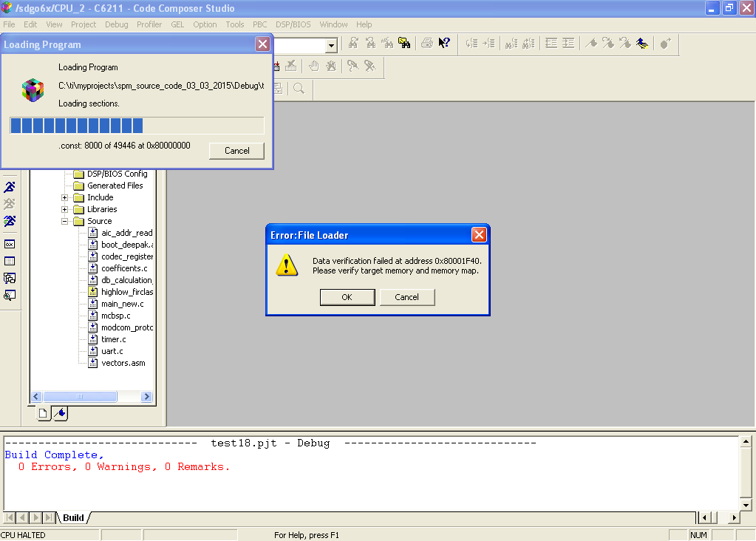
Task: Switch to the File View tab below project tree
Action: 44,413
